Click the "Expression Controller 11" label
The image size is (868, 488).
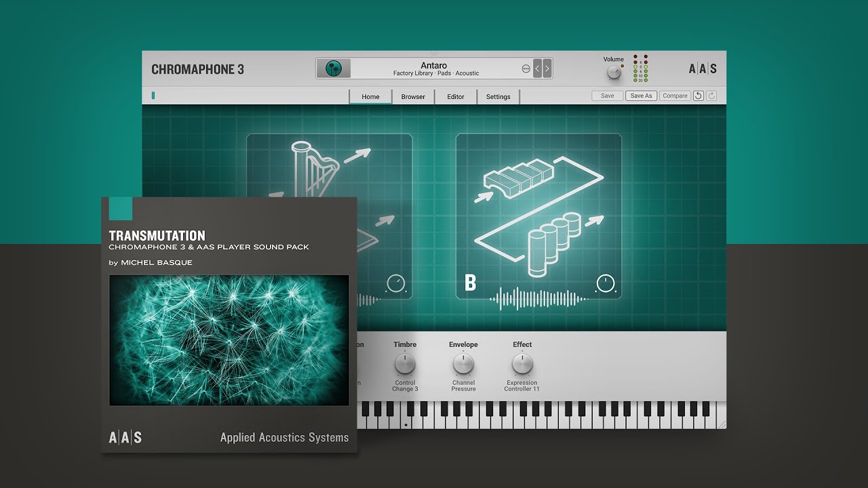click(x=522, y=386)
